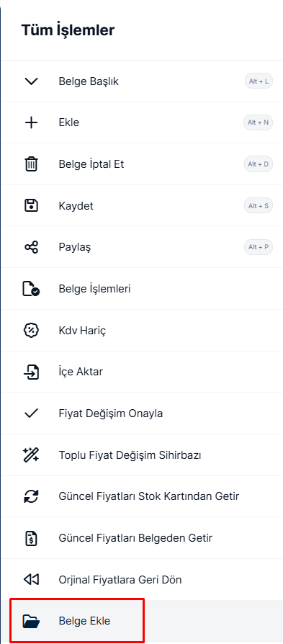Expand Belge Başlık with the chevron
The height and width of the screenshot is (644, 283).
pos(31,81)
